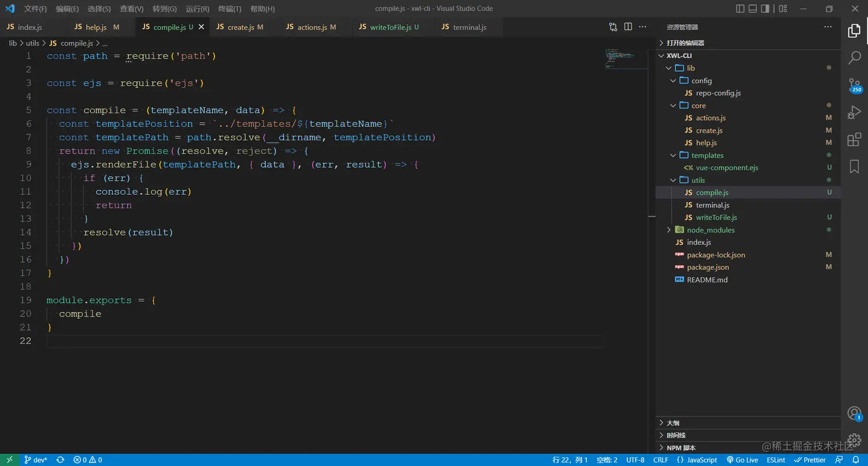Collapse the config folder
Viewport: 868px width, 466px height.
(748, 80)
